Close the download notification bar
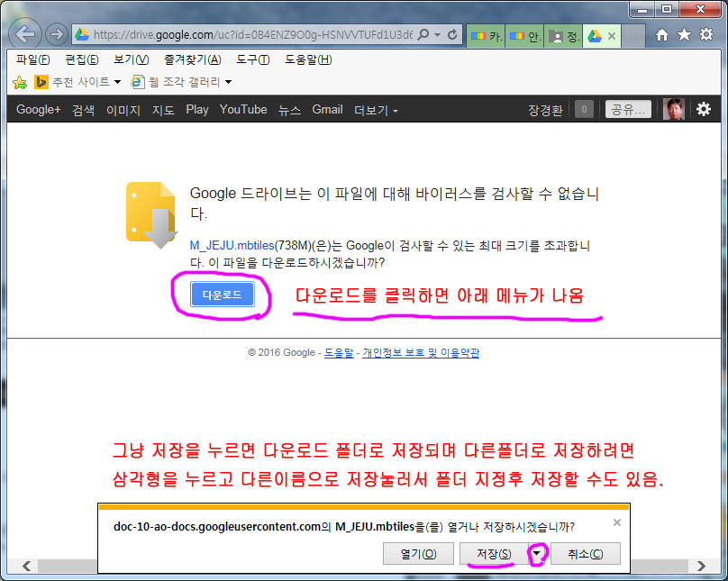The width and height of the screenshot is (728, 581). (617, 522)
